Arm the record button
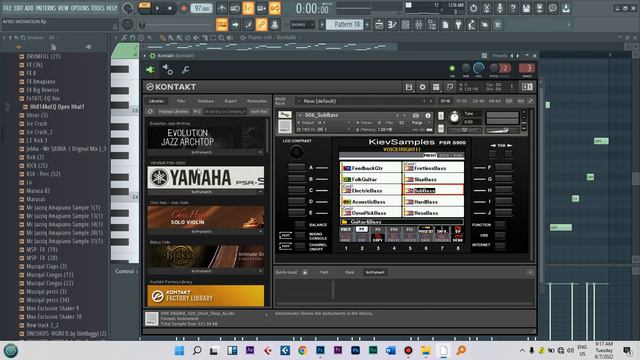The width and height of the screenshot is (640, 360). pyautogui.click(x=183, y=8)
